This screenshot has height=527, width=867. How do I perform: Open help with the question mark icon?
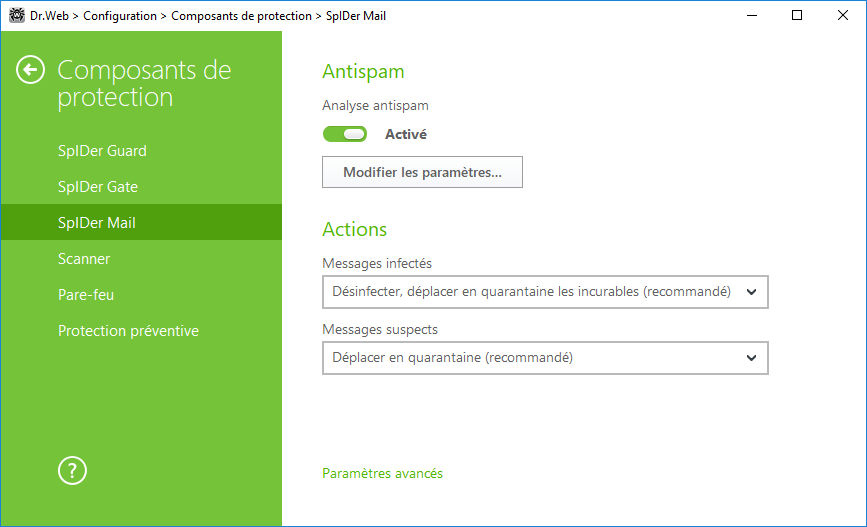(x=72, y=471)
